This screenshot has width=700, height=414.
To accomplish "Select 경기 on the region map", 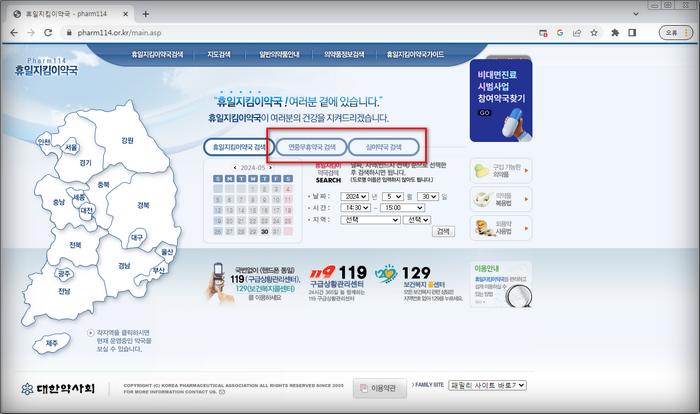I will [85, 163].
